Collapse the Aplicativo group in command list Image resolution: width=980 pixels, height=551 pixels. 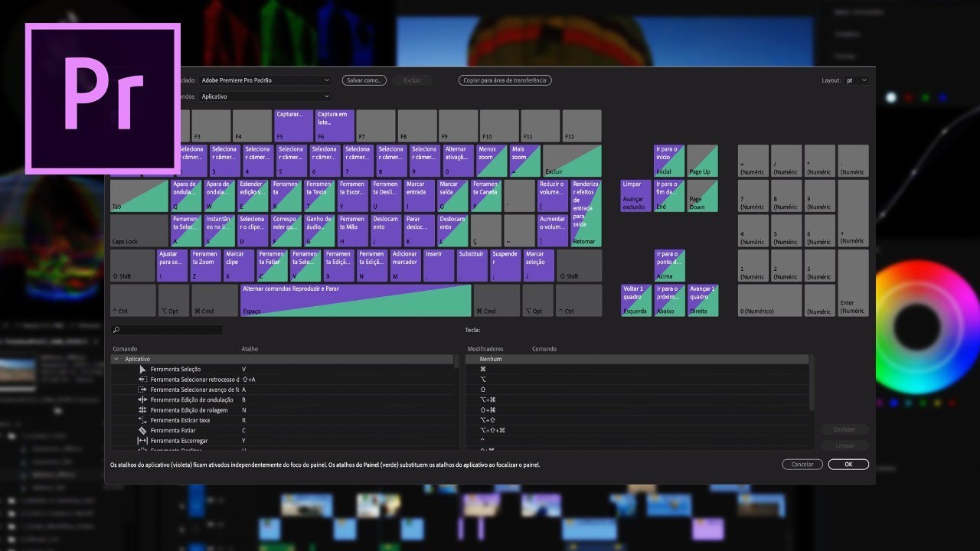pos(116,359)
